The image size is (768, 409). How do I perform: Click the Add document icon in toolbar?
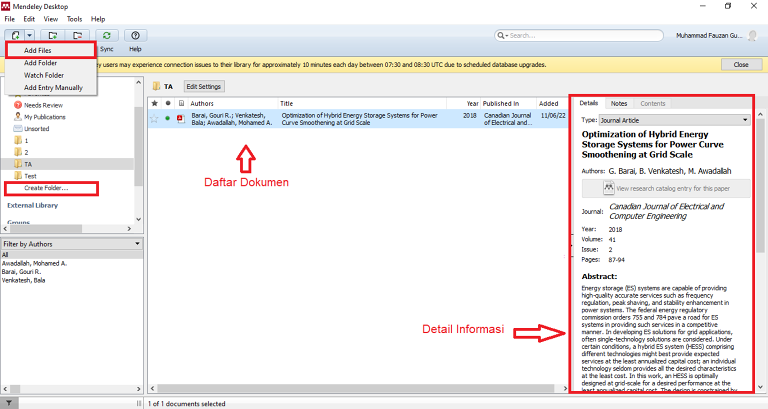tap(15, 35)
